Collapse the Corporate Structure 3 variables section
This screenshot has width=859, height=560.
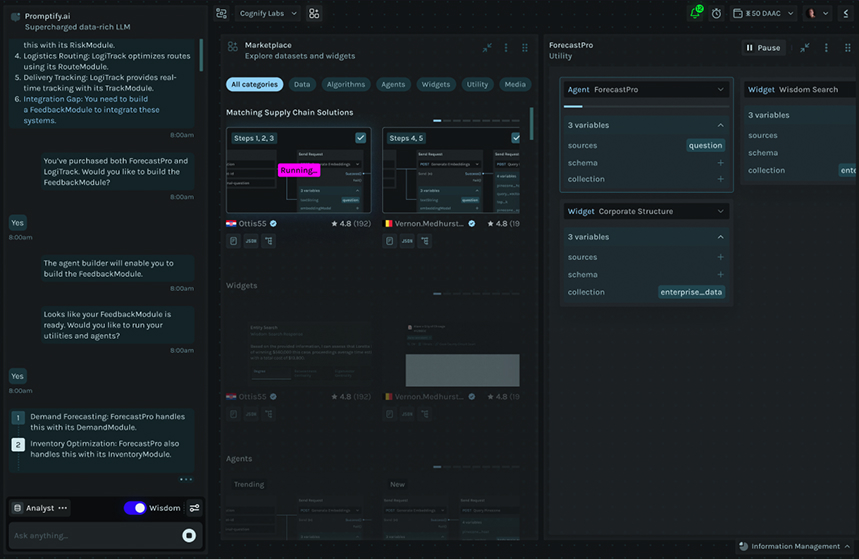720,237
